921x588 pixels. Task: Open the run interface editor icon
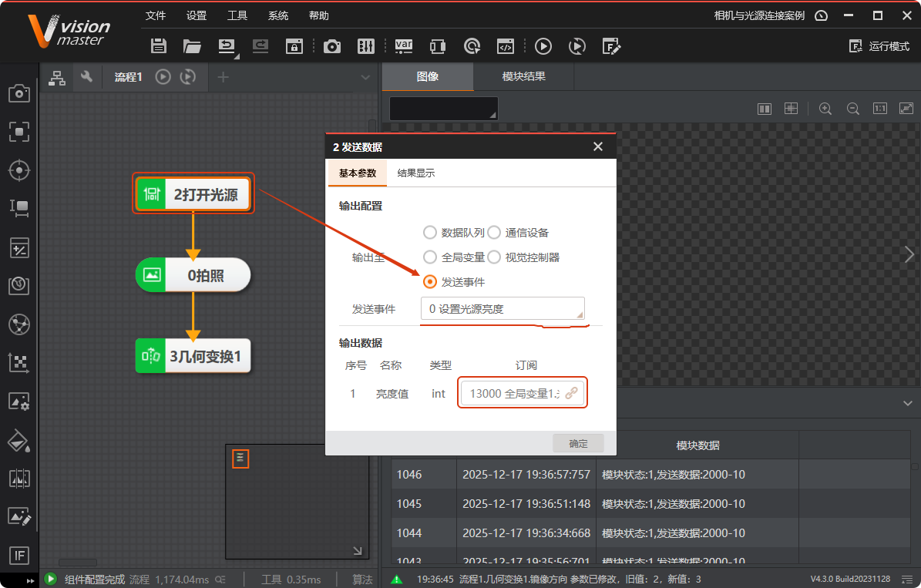coord(611,45)
